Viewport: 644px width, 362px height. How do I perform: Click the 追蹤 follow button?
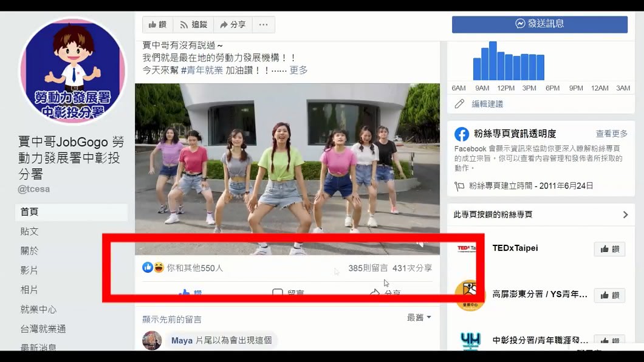click(193, 25)
